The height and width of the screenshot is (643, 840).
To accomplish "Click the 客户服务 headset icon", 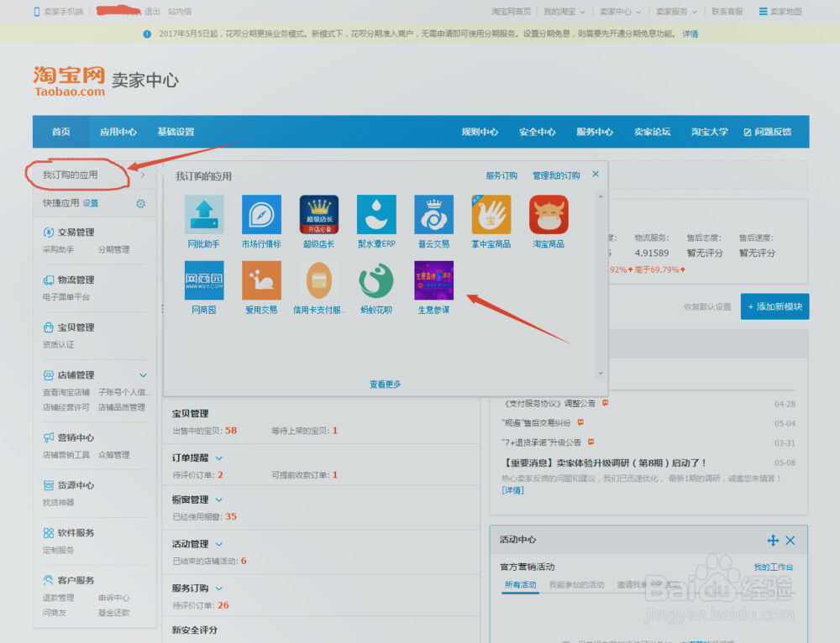I will (48, 580).
